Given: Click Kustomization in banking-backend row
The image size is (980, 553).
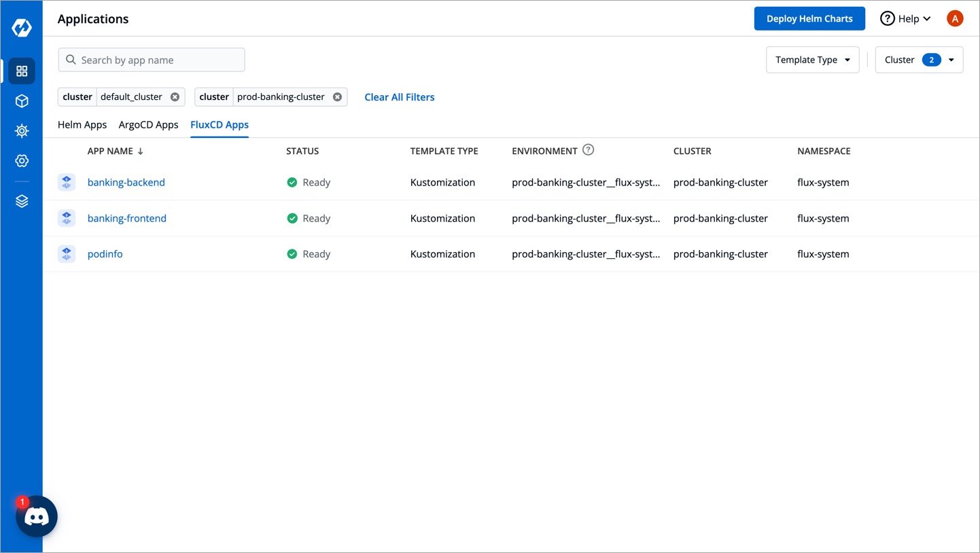Looking at the screenshot, I should tap(443, 182).
